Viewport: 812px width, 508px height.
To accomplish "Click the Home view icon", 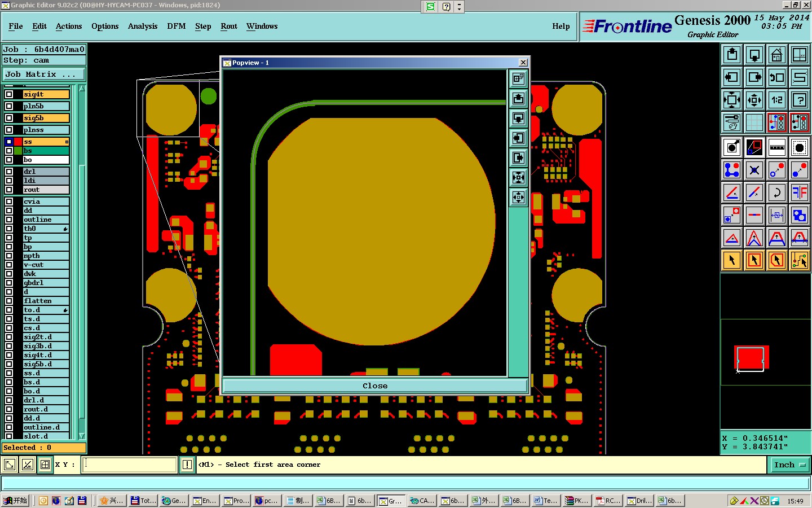I will [777, 55].
